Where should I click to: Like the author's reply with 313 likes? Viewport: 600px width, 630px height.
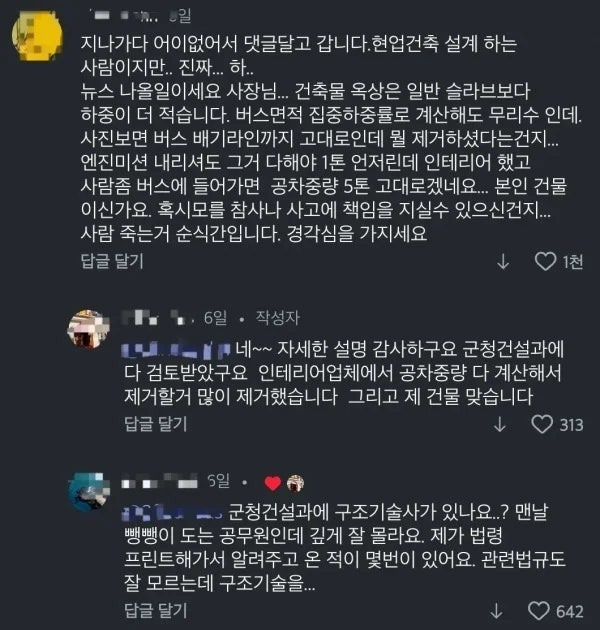(x=542, y=424)
